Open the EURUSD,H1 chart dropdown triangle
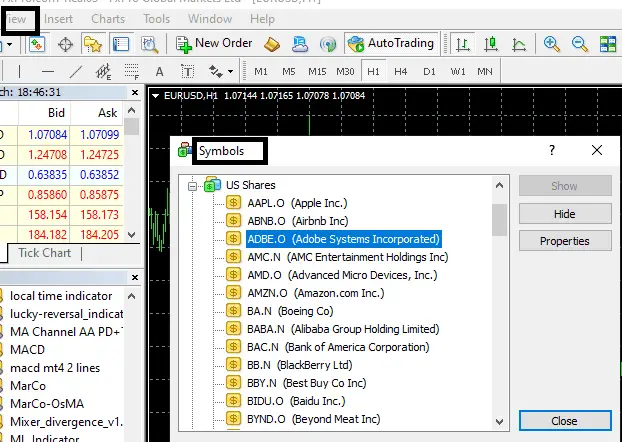This screenshot has height=442, width=622. [156, 96]
